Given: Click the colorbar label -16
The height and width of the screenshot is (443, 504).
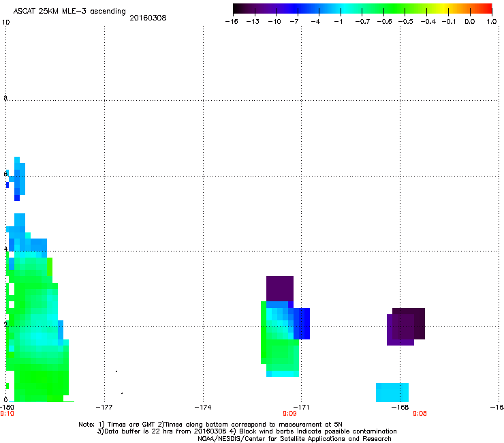Looking at the screenshot, I should pos(232,22).
